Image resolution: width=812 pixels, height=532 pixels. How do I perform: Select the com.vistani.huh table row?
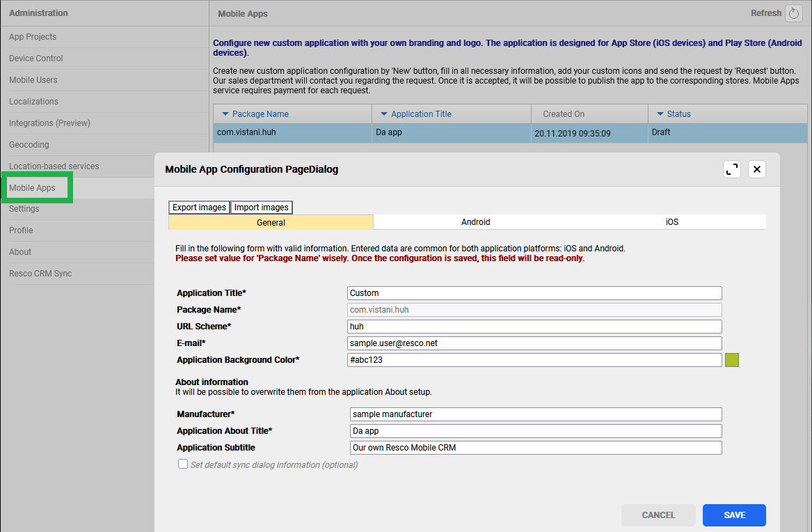(x=292, y=132)
